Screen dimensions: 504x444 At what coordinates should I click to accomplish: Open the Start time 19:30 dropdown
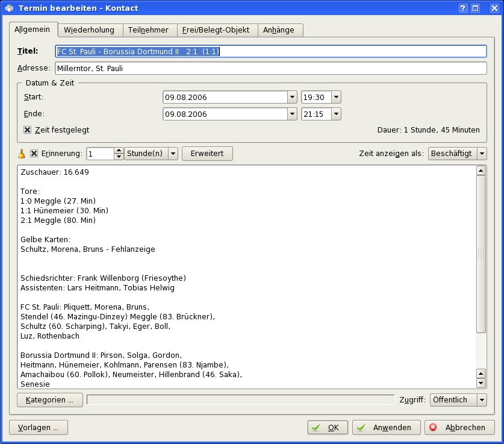[336, 97]
